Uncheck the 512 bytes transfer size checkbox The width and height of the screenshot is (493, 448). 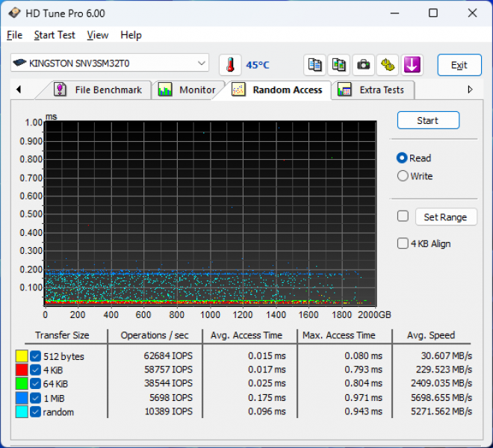(x=35, y=357)
